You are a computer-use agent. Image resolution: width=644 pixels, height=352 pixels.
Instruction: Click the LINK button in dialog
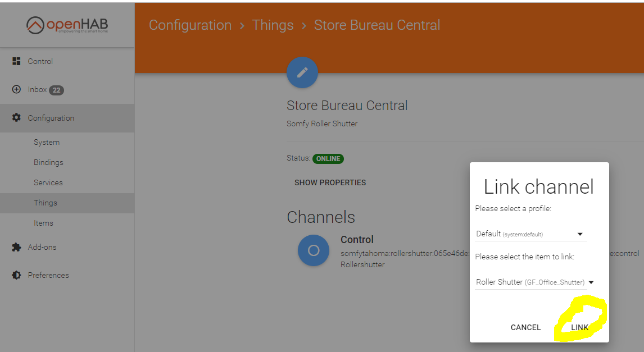(x=579, y=327)
